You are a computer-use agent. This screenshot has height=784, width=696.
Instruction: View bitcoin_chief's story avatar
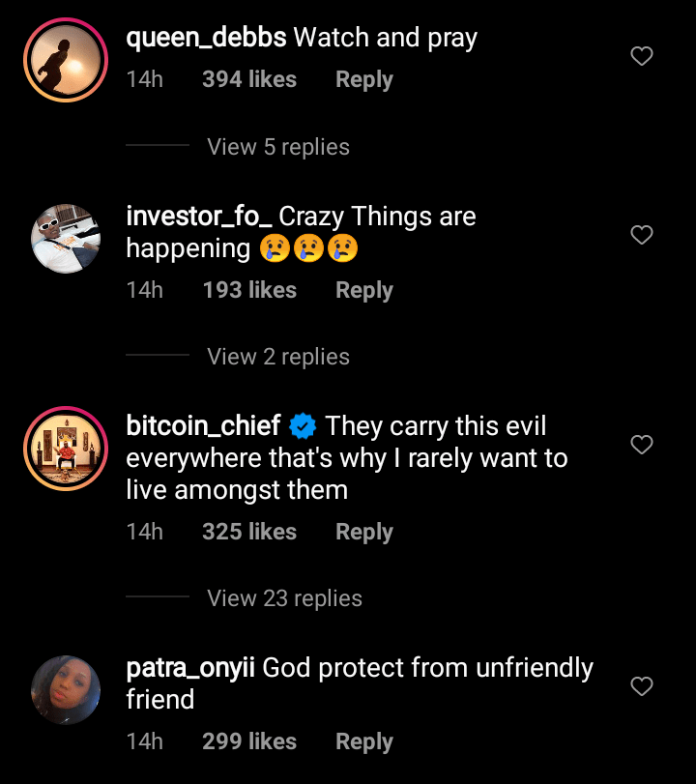(67, 450)
